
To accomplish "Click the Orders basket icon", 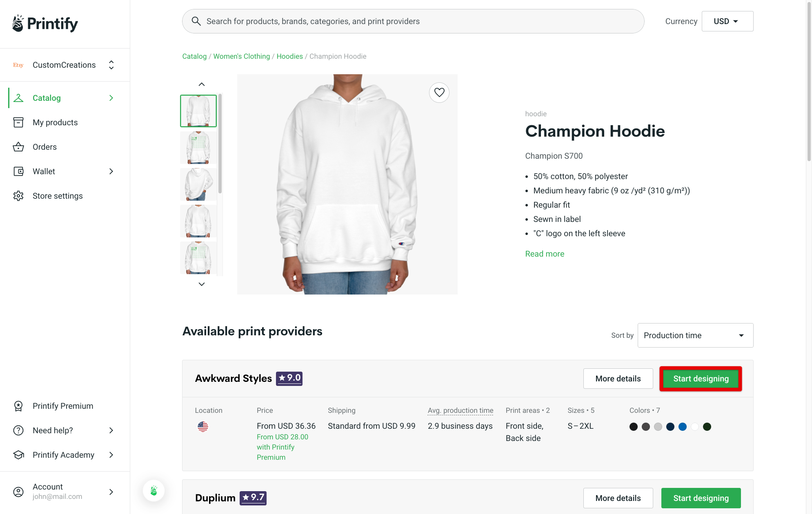I will tap(19, 147).
